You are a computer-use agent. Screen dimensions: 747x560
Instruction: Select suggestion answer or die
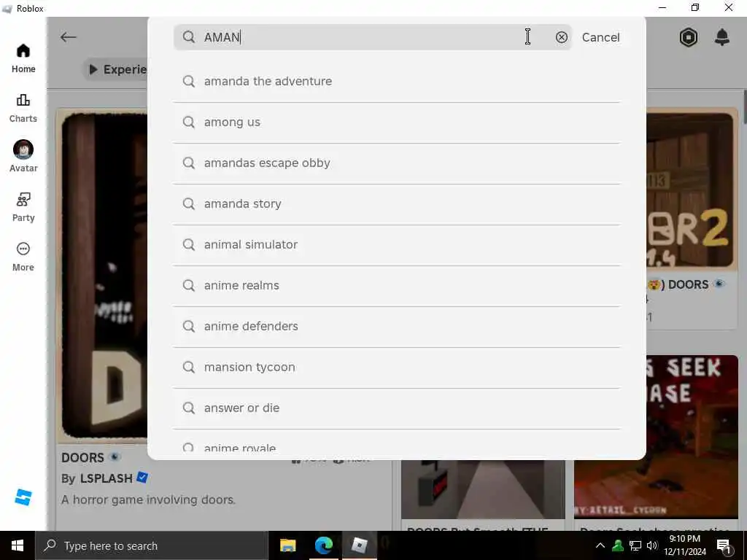pyautogui.click(x=397, y=408)
